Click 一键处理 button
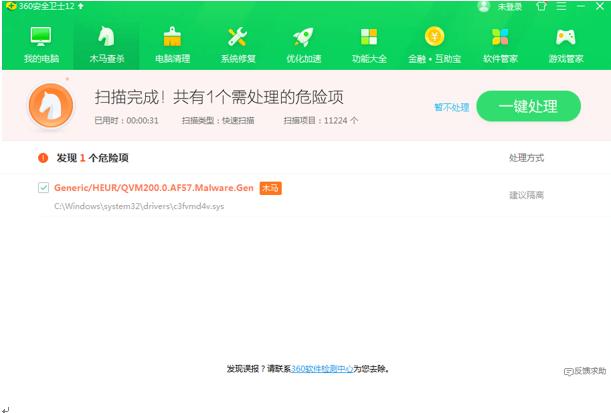 click(x=528, y=106)
